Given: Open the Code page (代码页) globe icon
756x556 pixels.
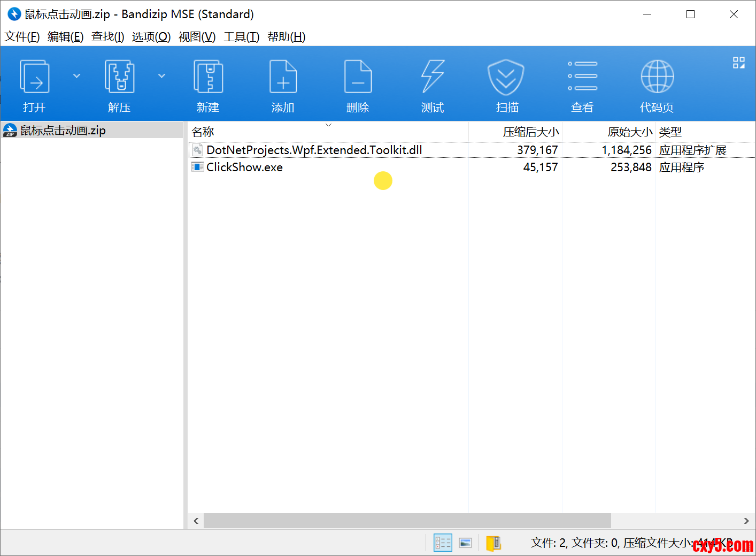Looking at the screenshot, I should 657,78.
